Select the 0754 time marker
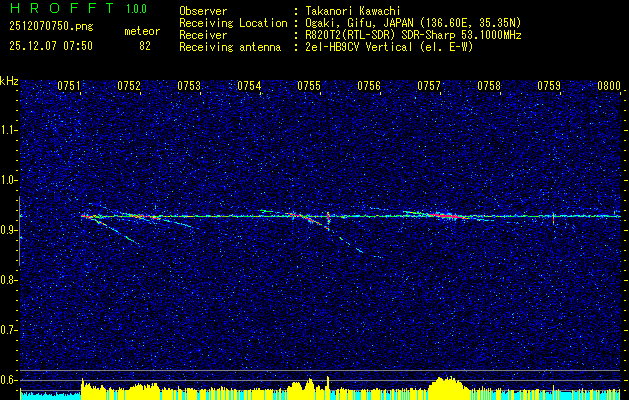This screenshot has width=629, height=400. 249,86
